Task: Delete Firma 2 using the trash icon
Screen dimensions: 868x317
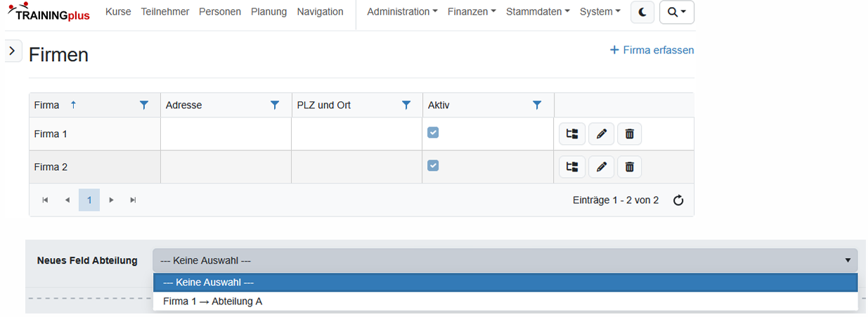Action: click(x=630, y=167)
